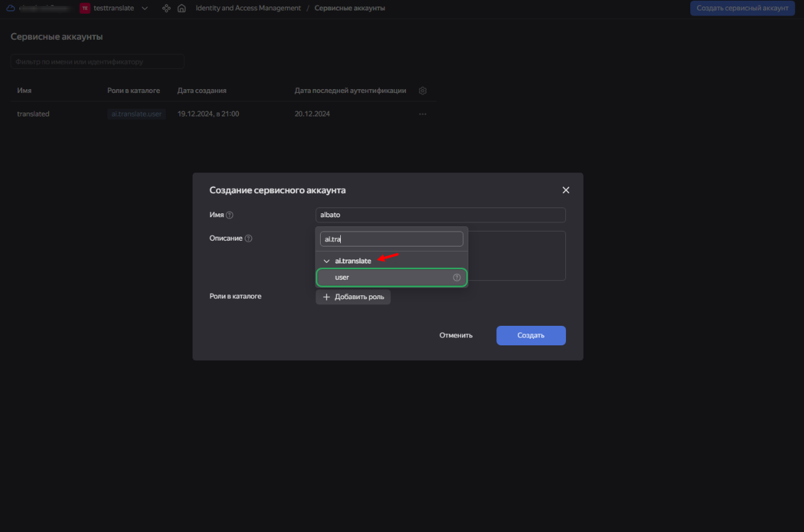Viewport: 804px width, 532px height.
Task: Click Отменить to cancel the dialog
Action: (x=455, y=336)
